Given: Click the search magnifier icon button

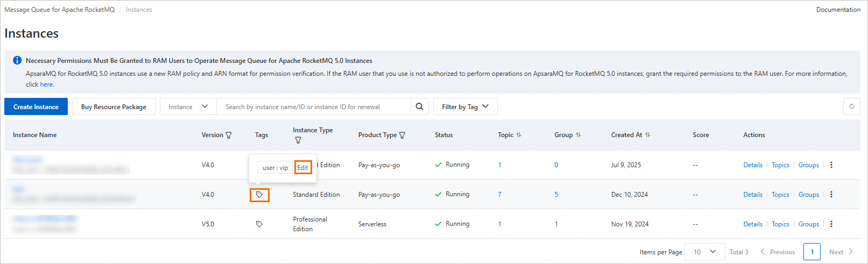Looking at the screenshot, I should pyautogui.click(x=419, y=106).
